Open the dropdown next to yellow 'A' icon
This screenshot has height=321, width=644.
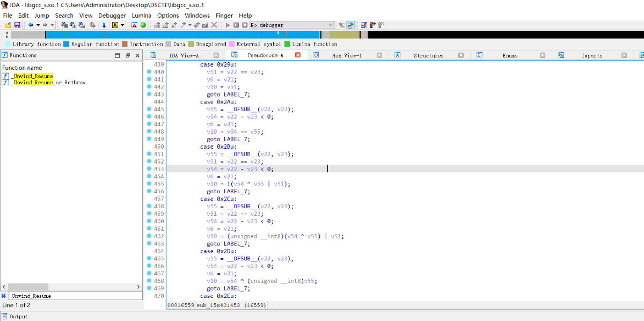tap(122, 25)
